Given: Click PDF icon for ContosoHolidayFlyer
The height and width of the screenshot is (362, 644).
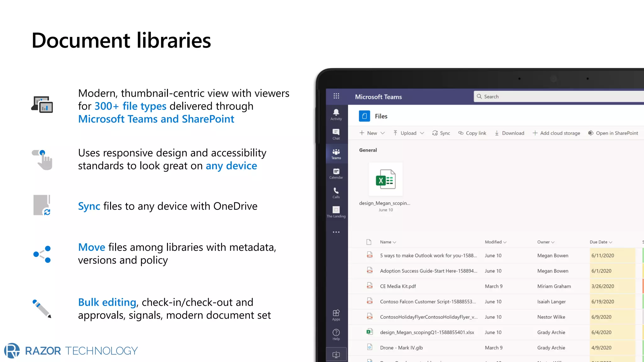Looking at the screenshot, I should (x=370, y=317).
